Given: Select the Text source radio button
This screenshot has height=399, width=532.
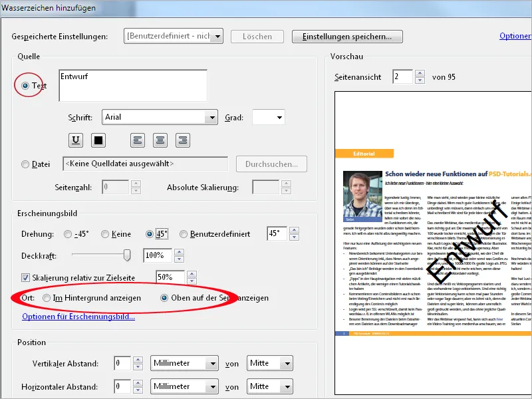Looking at the screenshot, I should click(25, 86).
